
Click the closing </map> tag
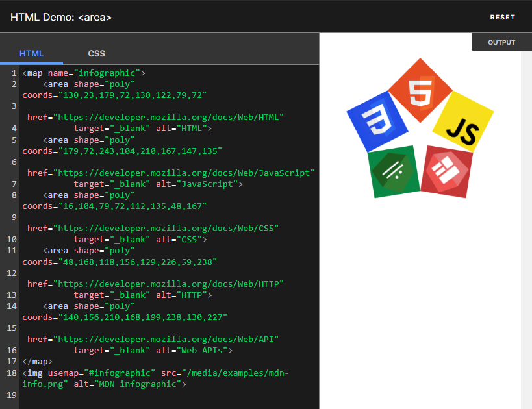[x=36, y=361]
